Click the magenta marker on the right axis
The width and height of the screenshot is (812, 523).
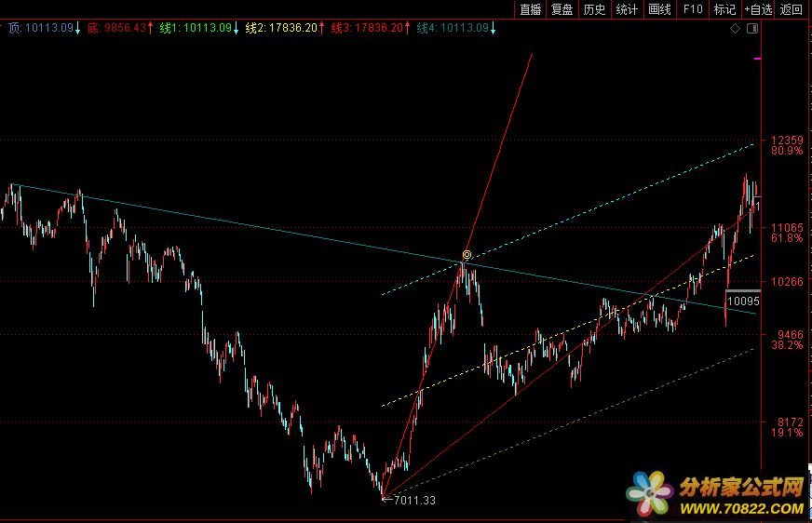[x=757, y=59]
